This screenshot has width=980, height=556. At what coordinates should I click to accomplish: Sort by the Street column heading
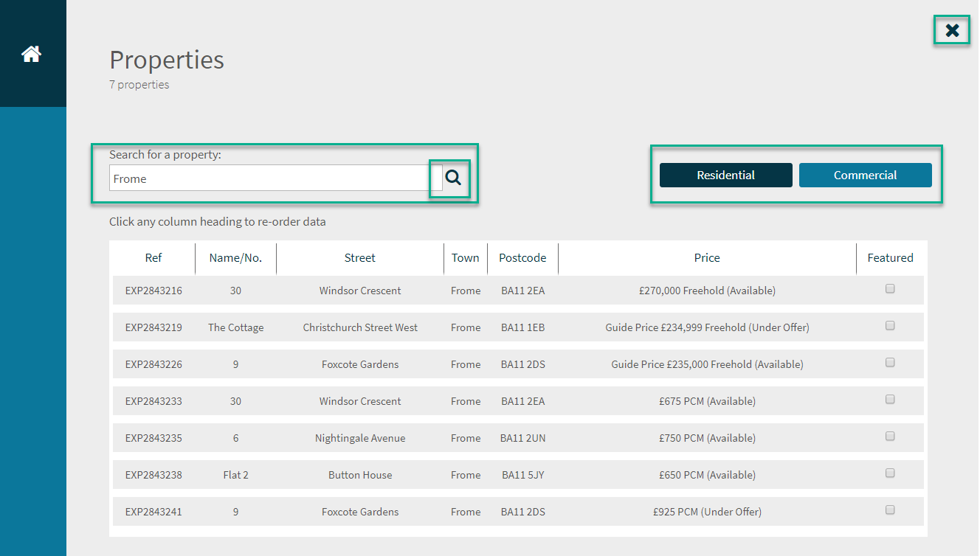(x=360, y=258)
